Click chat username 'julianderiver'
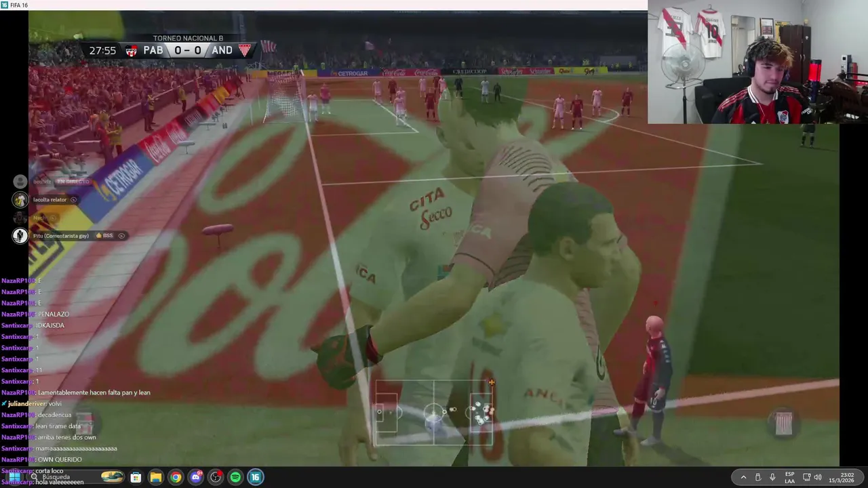 26,404
